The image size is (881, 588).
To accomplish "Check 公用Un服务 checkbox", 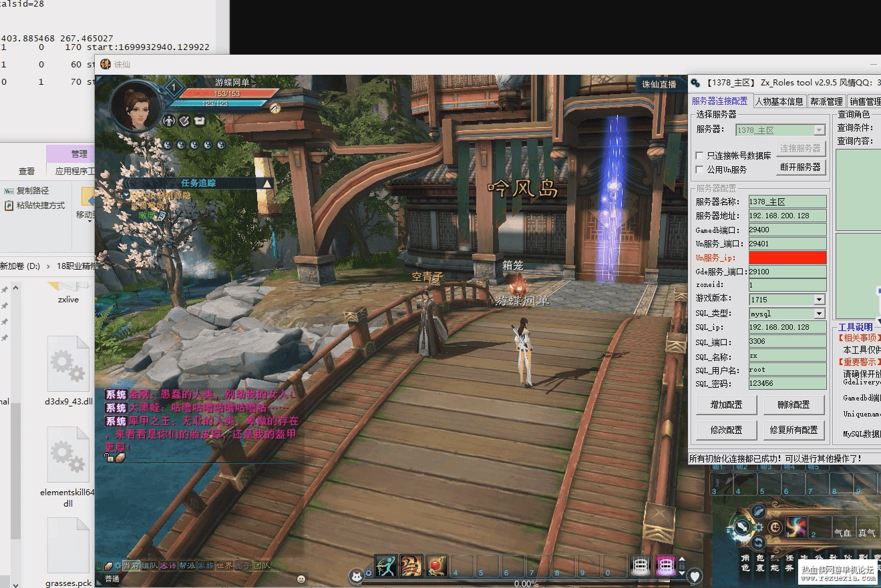I will click(700, 170).
